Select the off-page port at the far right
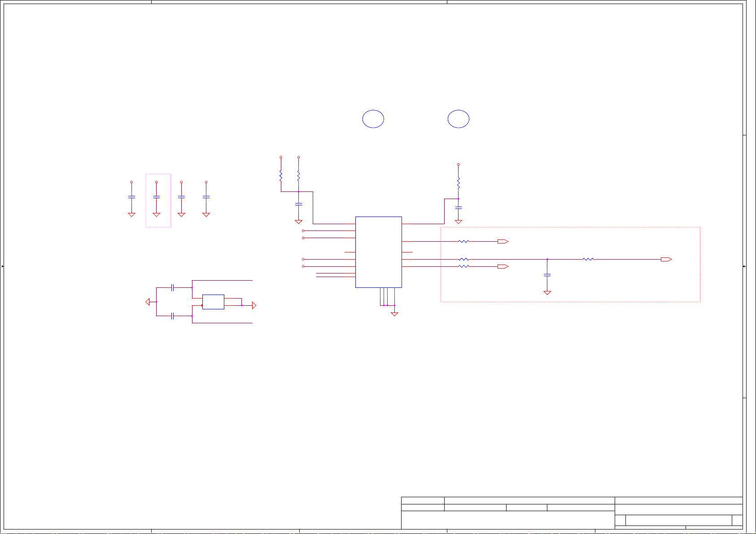 (666, 259)
